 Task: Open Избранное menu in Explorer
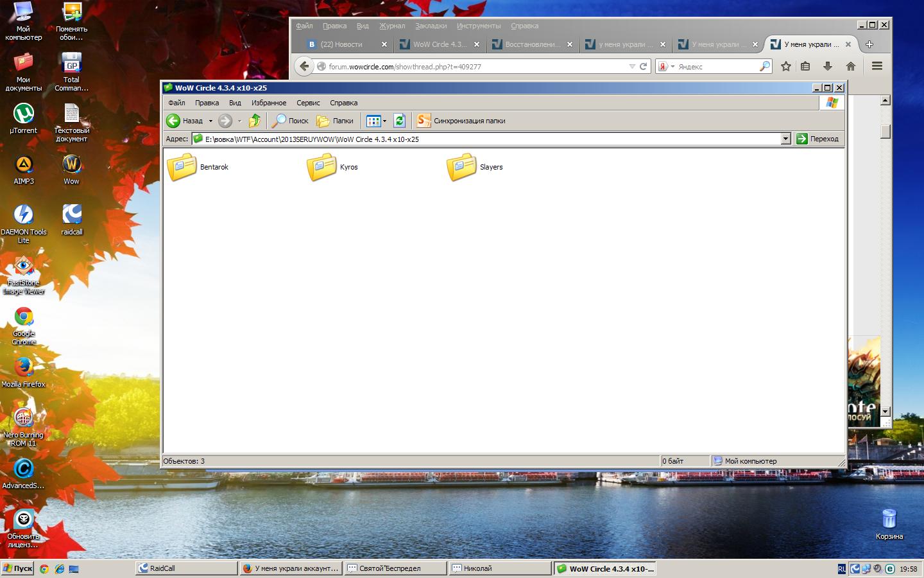tap(269, 103)
